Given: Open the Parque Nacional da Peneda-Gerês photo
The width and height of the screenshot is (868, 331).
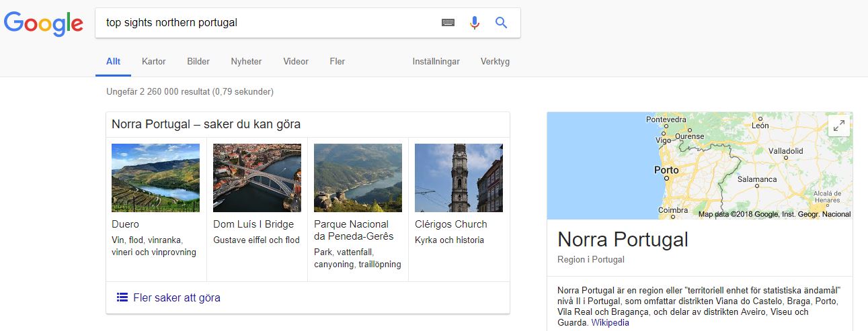Looking at the screenshot, I should click(358, 178).
